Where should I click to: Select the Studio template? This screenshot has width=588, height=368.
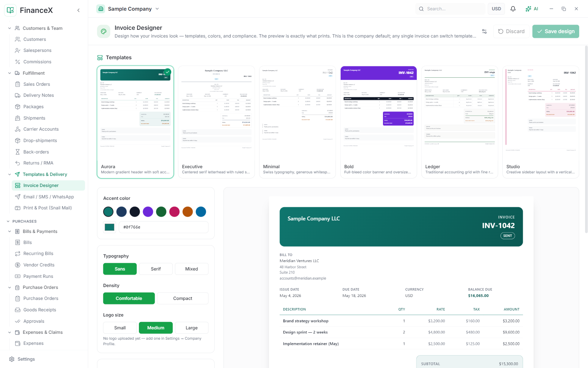point(541,122)
